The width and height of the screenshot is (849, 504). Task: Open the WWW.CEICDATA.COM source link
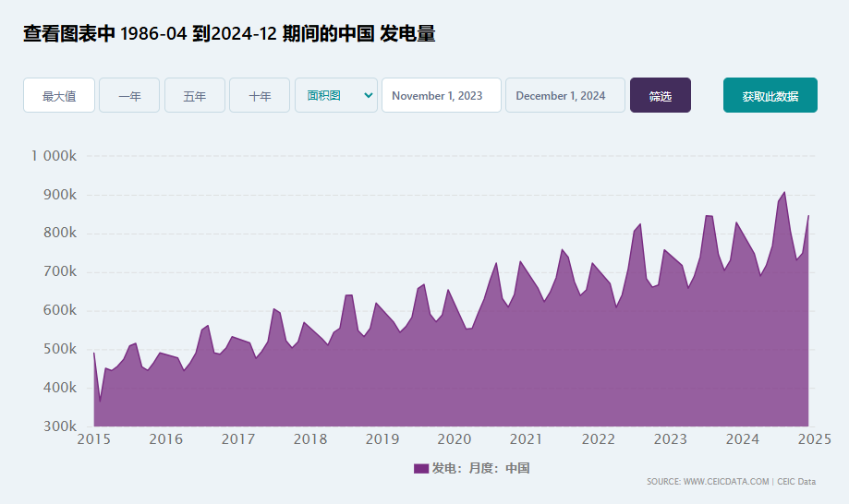point(726,481)
